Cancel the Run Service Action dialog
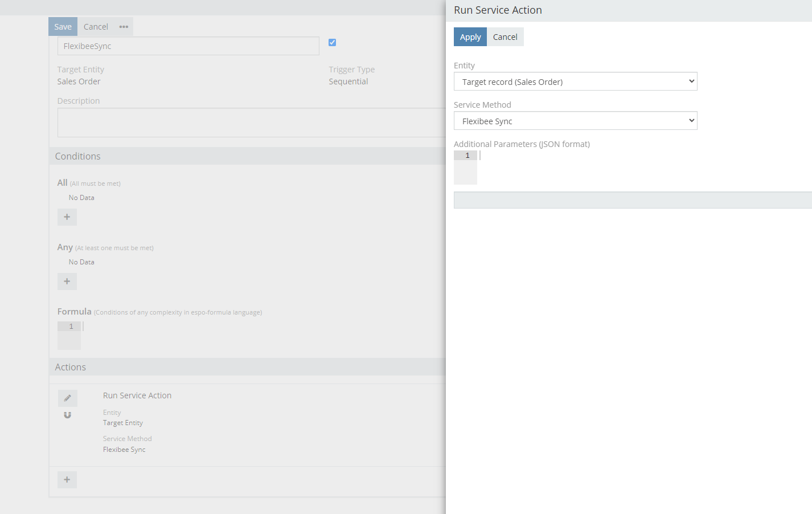Viewport: 812px width, 514px height. coord(505,37)
